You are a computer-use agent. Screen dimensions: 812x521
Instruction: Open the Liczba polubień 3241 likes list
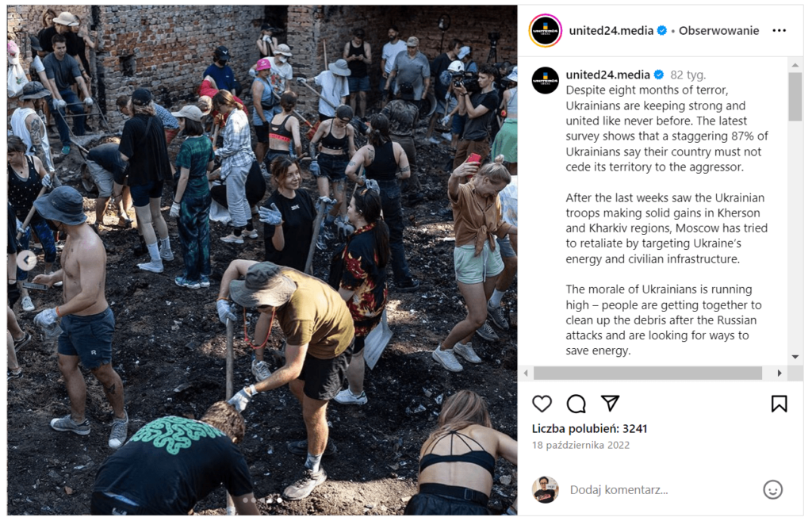tap(589, 428)
